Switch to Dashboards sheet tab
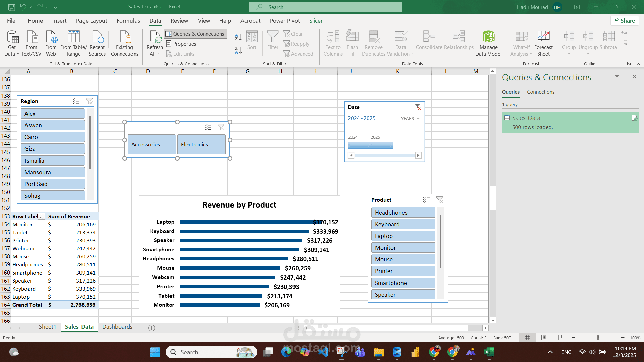The height and width of the screenshot is (362, 644). [117, 327]
